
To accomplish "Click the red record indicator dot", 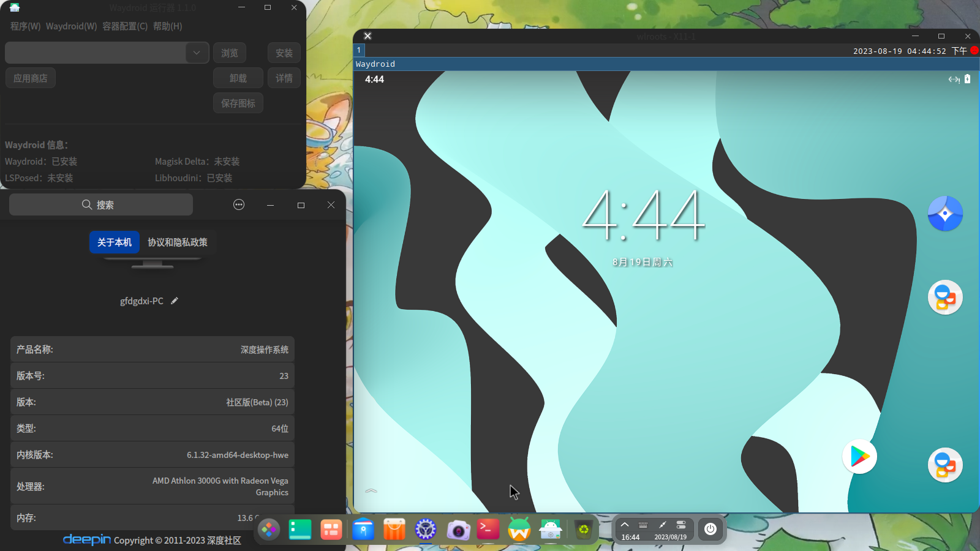I will (x=974, y=51).
